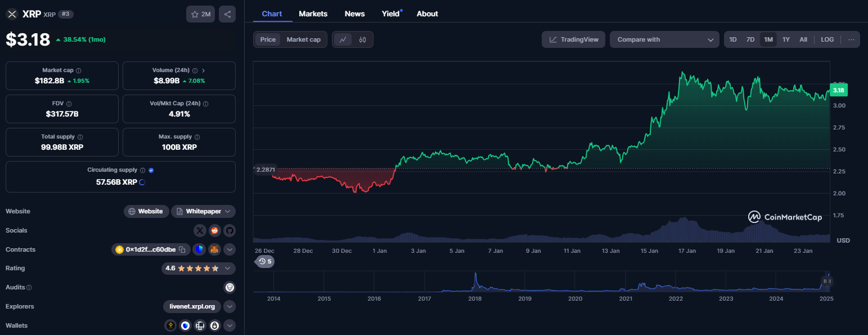
Task: Open the Chart tab
Action: point(272,14)
